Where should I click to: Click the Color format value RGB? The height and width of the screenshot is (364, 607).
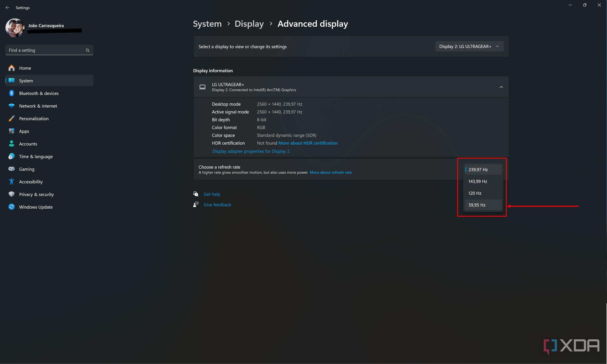click(x=261, y=128)
